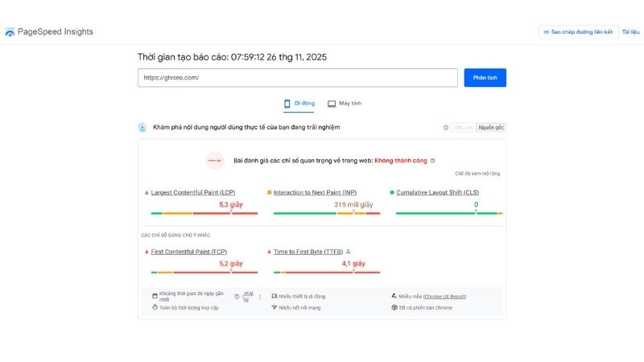The height and width of the screenshot is (362, 644).
Task: Click devices icon beside Nhiều thiết bị di động
Action: coord(275,296)
